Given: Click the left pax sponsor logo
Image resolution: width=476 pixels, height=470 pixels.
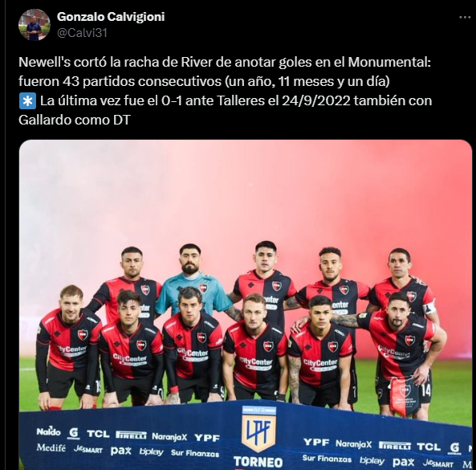Looking at the screenshot, I should [x=121, y=451].
